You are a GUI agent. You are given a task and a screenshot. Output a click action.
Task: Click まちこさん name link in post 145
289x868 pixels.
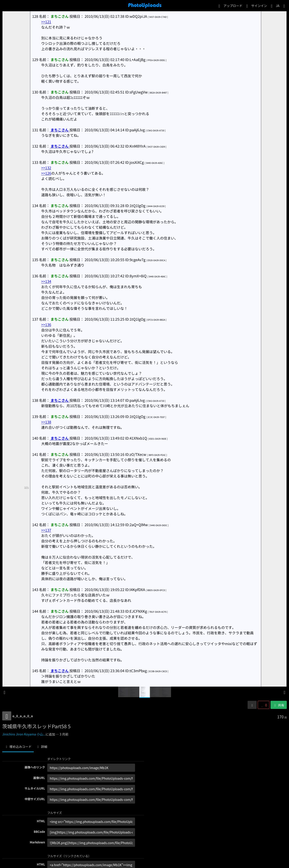point(60,671)
